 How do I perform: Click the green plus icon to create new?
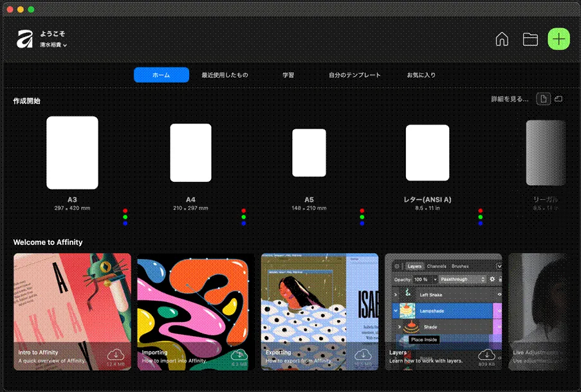(558, 39)
